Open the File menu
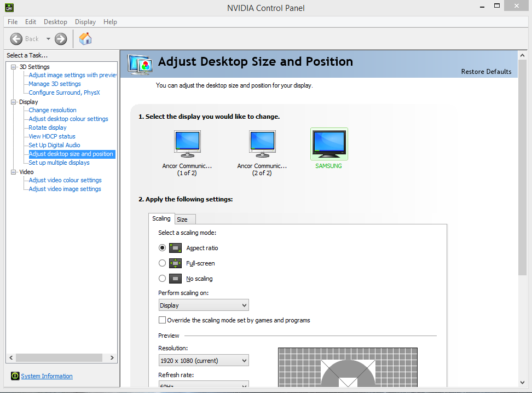Screen dimensions: 532x393 pyautogui.click(x=13, y=22)
